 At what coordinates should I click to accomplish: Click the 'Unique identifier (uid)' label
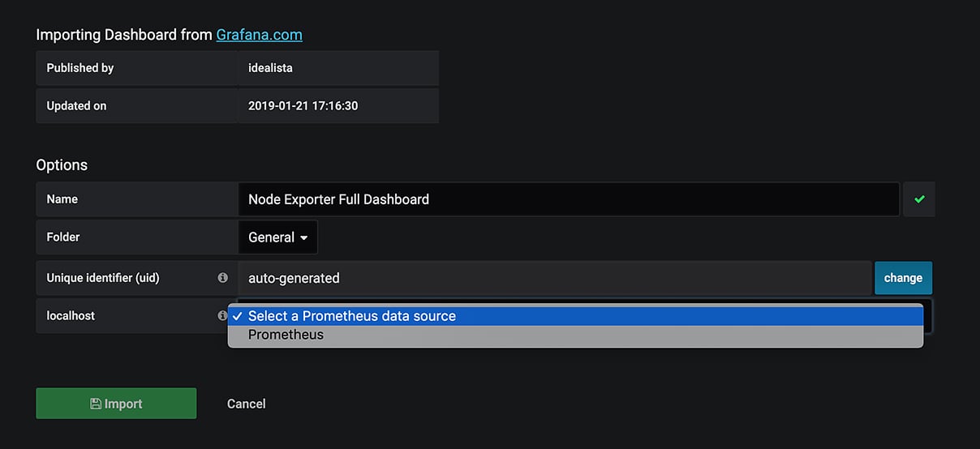pyautogui.click(x=103, y=278)
